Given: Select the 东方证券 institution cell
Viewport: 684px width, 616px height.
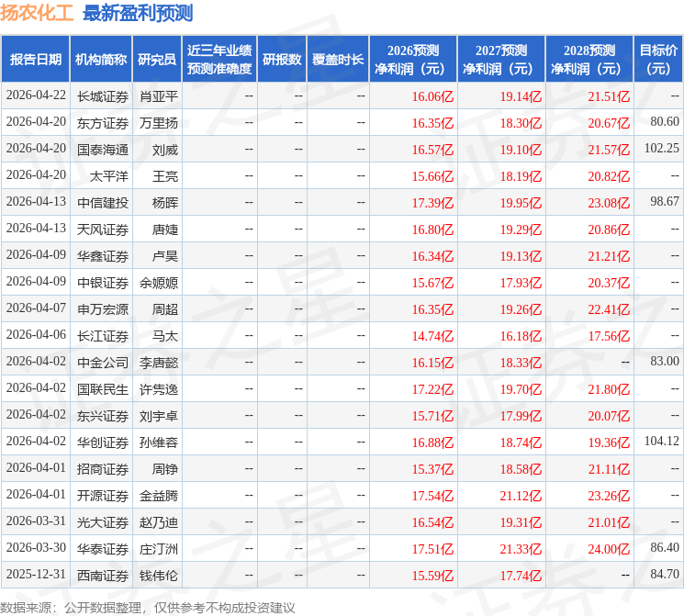Looking at the screenshot, I should tap(103, 123).
